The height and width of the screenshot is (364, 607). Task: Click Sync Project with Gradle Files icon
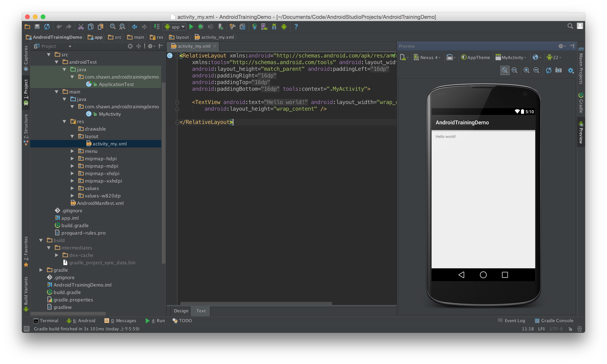254,27
